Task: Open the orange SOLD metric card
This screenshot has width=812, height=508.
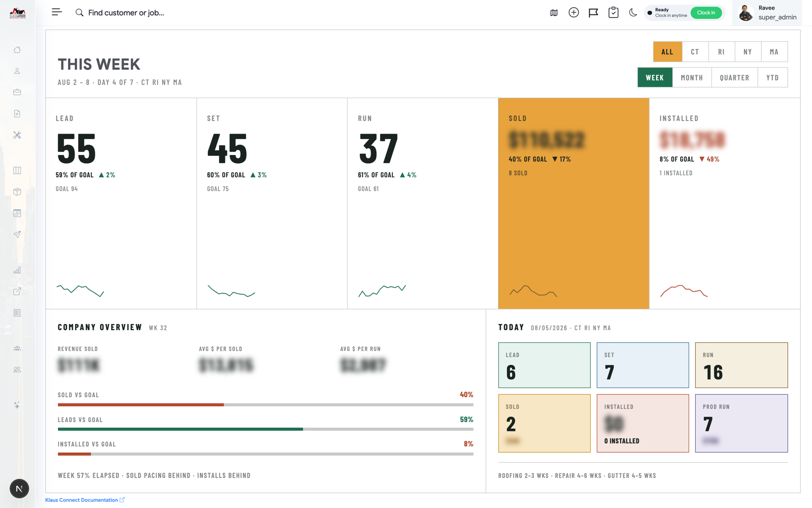Action: [573, 203]
